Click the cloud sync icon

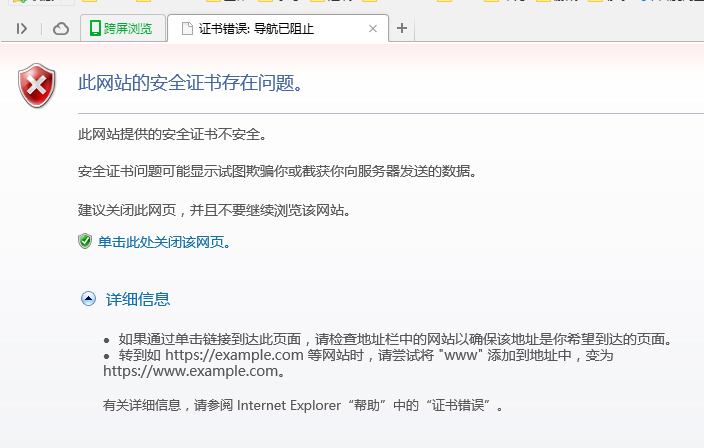[60, 29]
